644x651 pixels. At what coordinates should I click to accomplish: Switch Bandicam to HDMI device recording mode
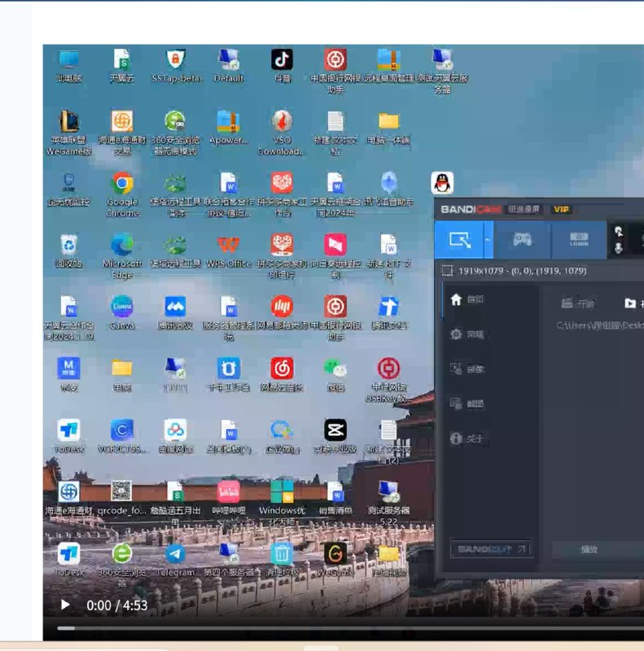579,239
